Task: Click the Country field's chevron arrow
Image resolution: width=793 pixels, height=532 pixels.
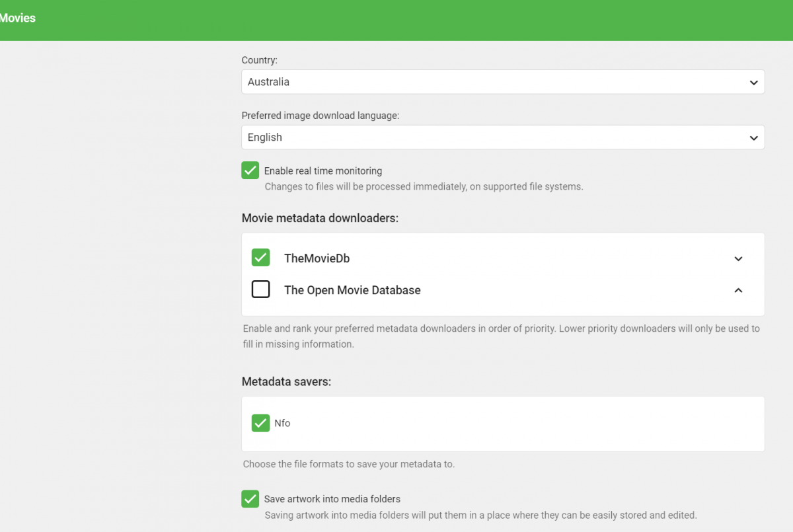Action: (x=753, y=83)
